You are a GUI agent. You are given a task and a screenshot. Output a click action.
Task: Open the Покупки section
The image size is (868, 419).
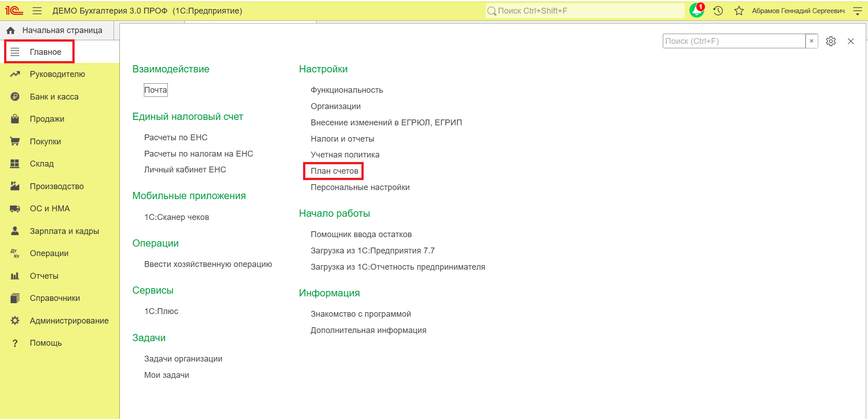[45, 141]
